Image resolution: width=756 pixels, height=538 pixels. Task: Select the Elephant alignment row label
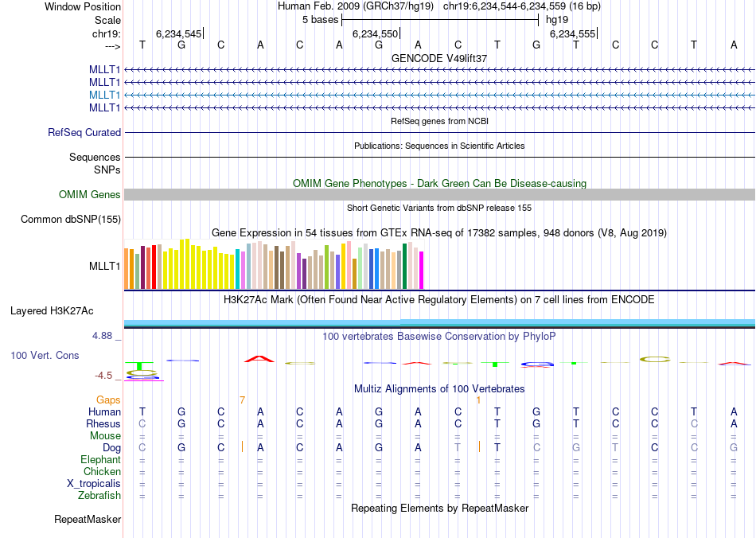tap(101, 459)
